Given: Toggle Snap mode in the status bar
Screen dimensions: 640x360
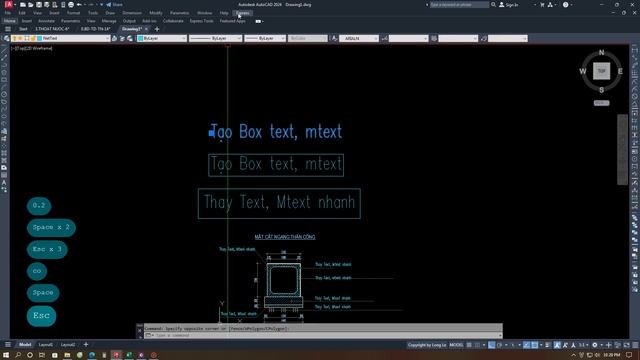Looking at the screenshot, I should point(477,345).
